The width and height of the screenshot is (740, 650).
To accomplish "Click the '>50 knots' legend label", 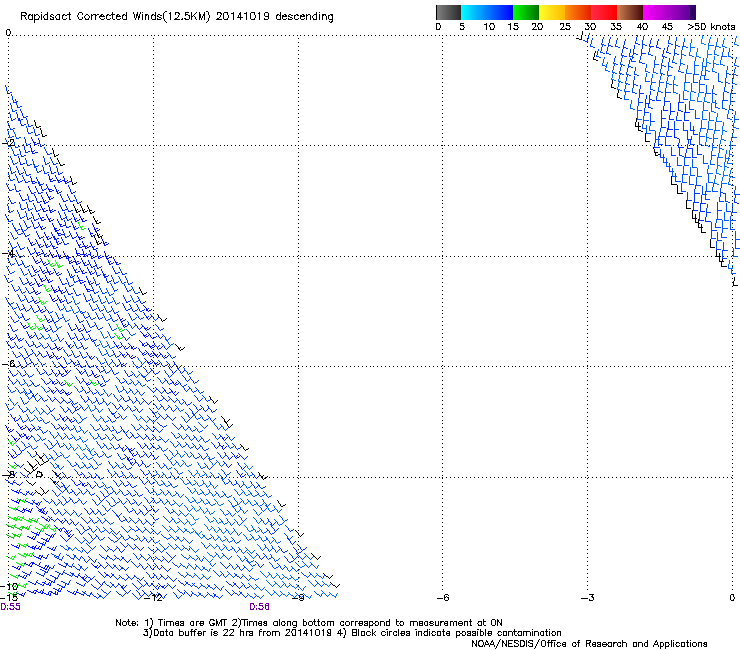I will [711, 27].
